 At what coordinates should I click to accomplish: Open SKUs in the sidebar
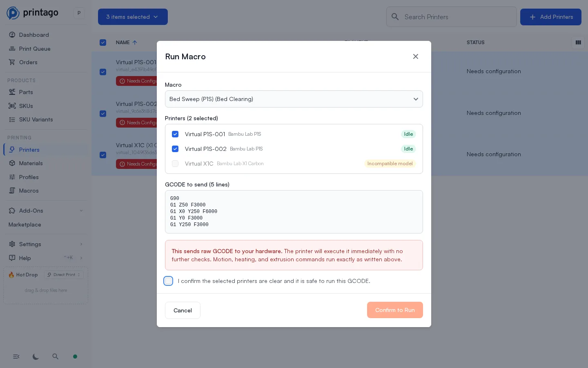(x=26, y=106)
